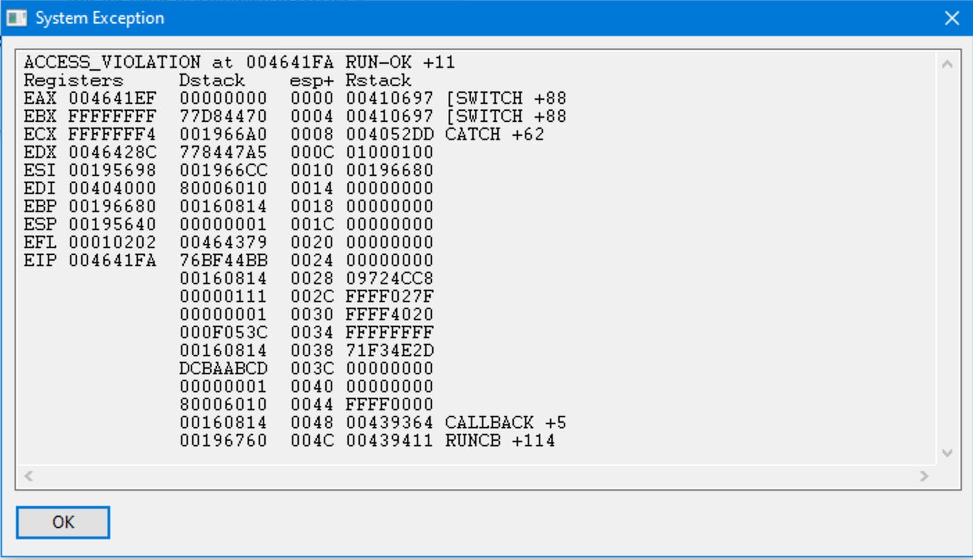This screenshot has width=973, height=560.
Task: Click the DCBAABCD data stack value
Action: click(223, 368)
